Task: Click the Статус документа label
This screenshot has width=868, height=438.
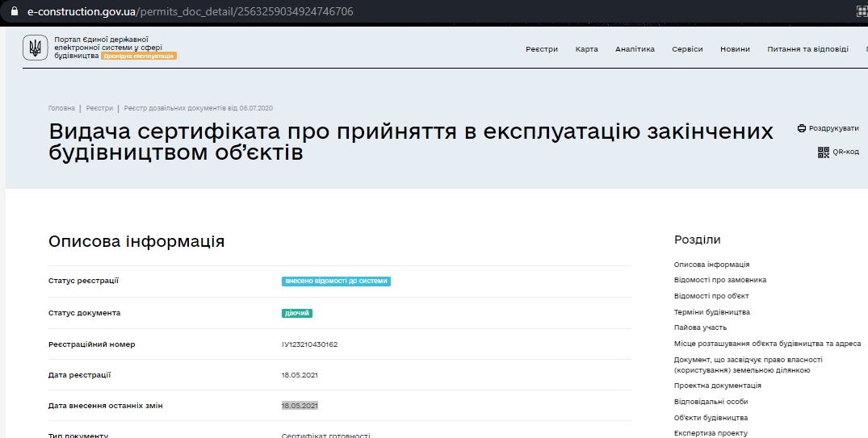Action: (x=84, y=313)
